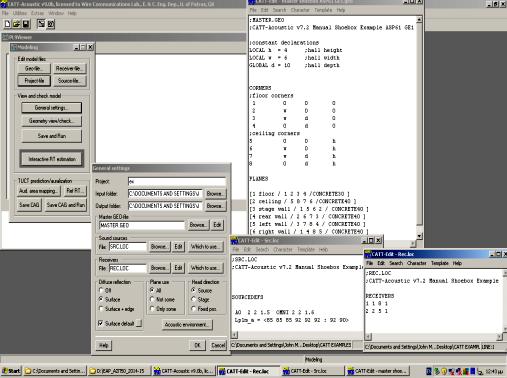This screenshot has height=378, width=507.
Task: Open Template menu in Src.loc editor
Action: coord(306,249)
